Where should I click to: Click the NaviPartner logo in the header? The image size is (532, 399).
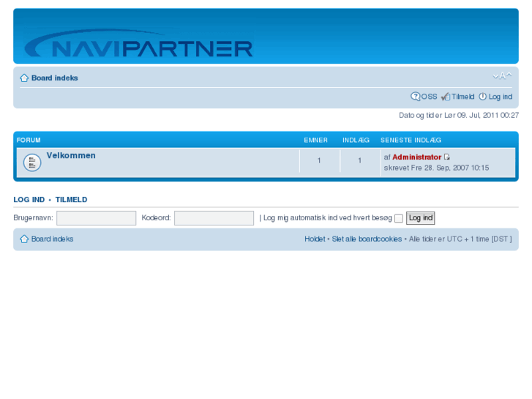pyautogui.click(x=138, y=43)
